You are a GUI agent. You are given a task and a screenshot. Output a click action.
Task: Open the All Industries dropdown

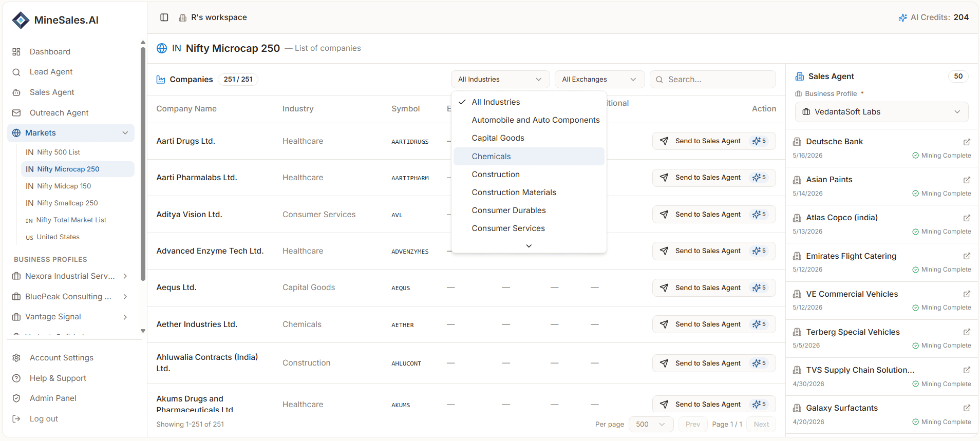coord(500,80)
